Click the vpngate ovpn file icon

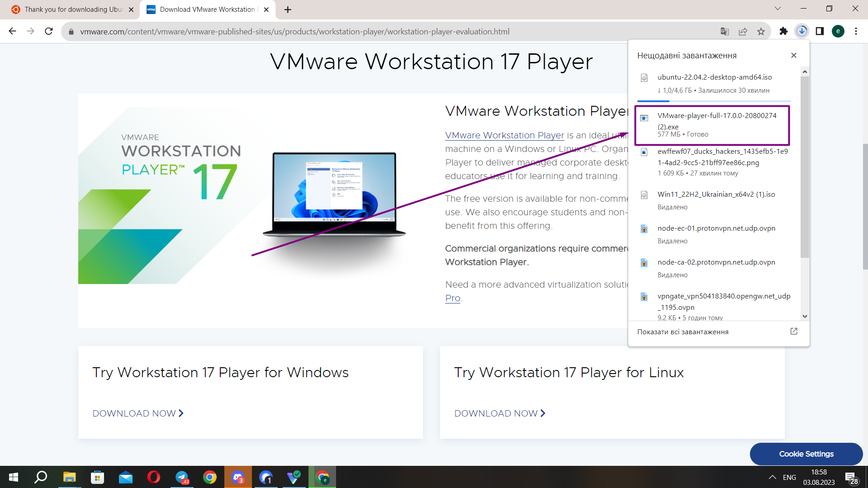[x=644, y=297]
